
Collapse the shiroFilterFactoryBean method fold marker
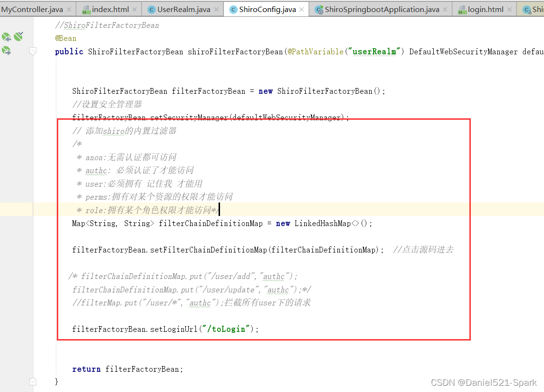[33, 51]
